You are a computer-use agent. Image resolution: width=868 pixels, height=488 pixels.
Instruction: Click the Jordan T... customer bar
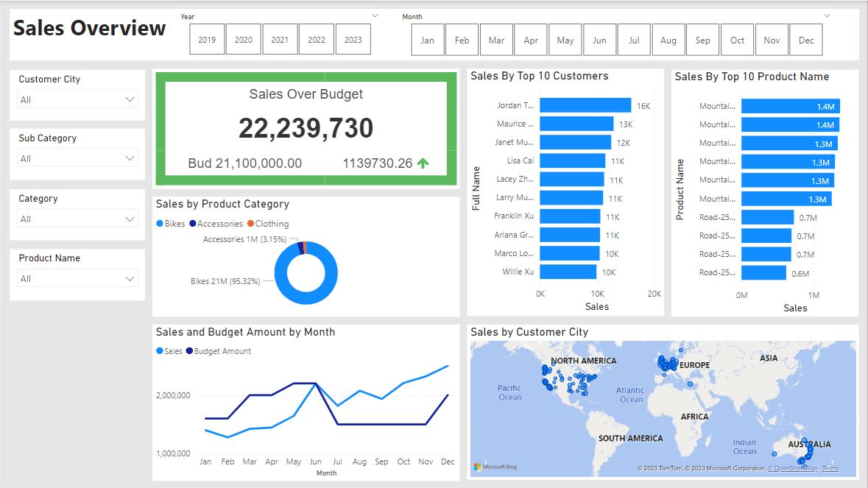(585, 105)
